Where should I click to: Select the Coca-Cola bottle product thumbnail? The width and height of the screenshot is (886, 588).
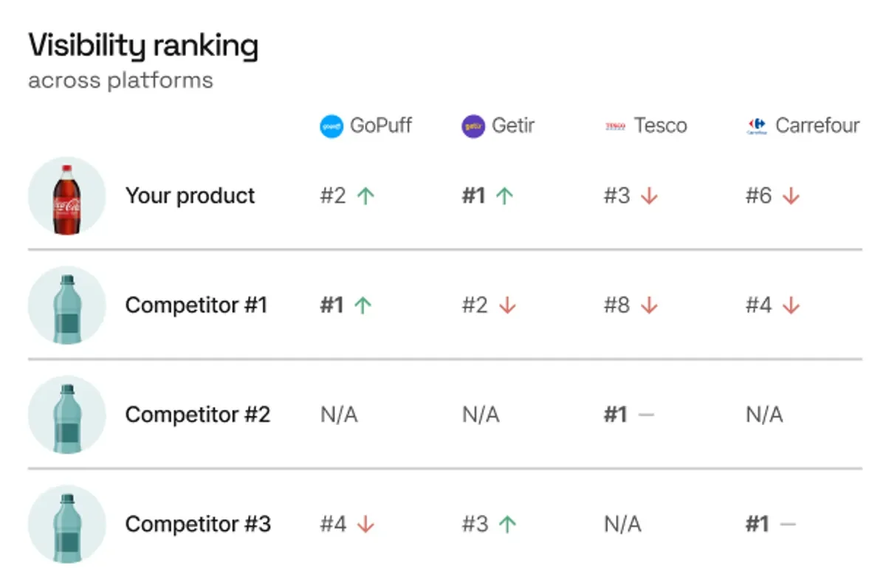[66, 196]
